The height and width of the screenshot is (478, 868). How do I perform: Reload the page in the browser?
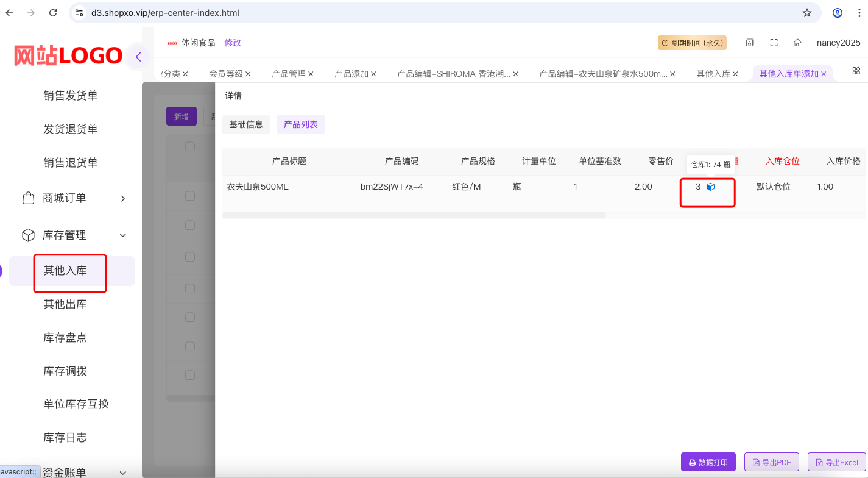coord(53,13)
